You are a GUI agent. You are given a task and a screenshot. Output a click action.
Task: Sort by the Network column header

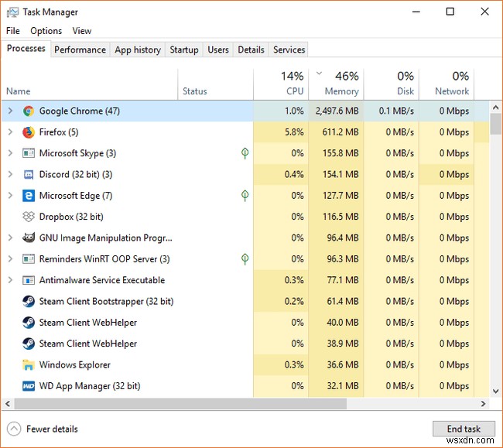point(447,84)
